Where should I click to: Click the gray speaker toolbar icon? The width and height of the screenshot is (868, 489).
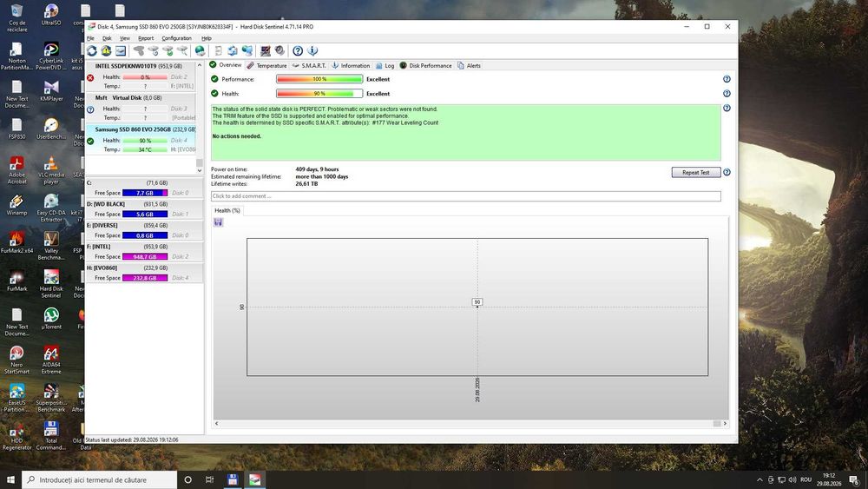click(279, 51)
